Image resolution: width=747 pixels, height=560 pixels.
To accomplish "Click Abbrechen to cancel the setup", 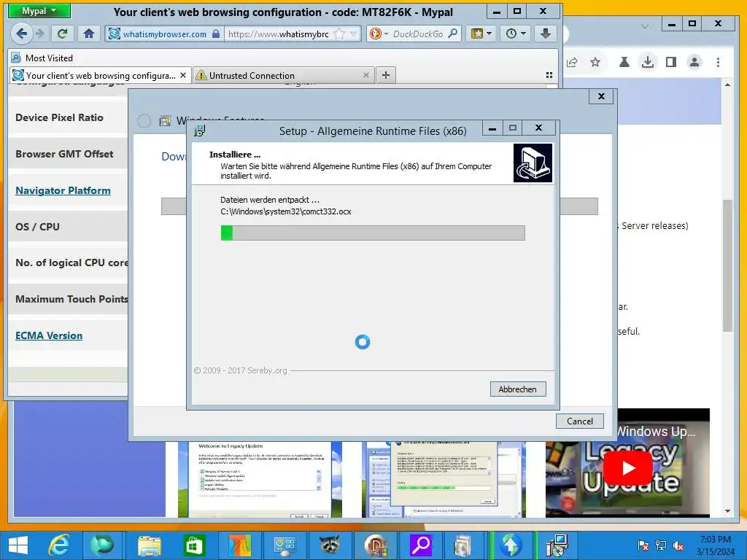I will (518, 389).
